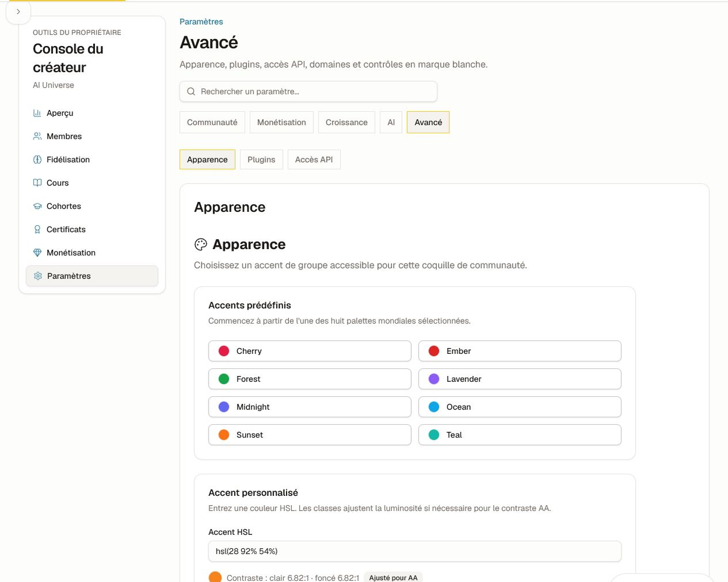Click the AI Universe label

[x=54, y=85]
